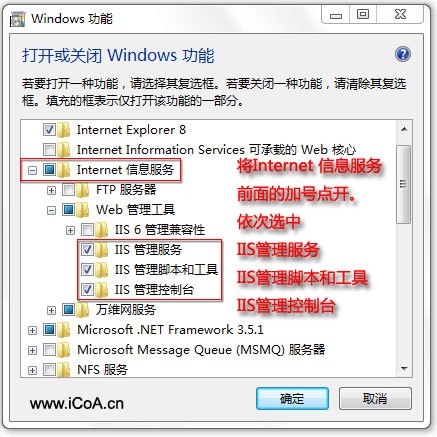
Task: Toggle the IIS 管理脚本和工具 checkbox
Action: click(87, 269)
